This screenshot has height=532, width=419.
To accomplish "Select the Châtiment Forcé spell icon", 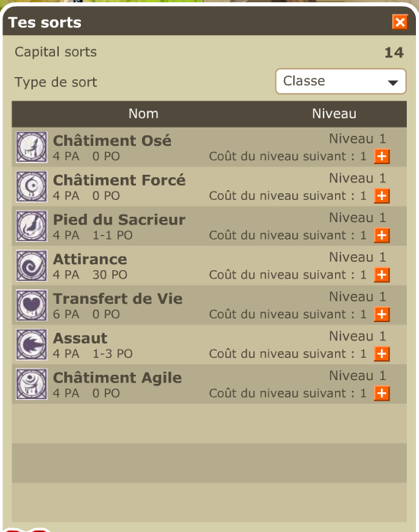I will (31, 186).
